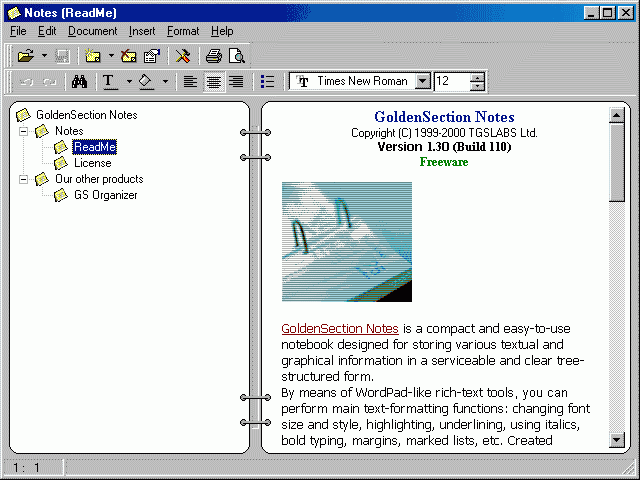640x480 pixels.
Task: Apply highlight with the paint bucket icon
Action: pyautogui.click(x=146, y=82)
